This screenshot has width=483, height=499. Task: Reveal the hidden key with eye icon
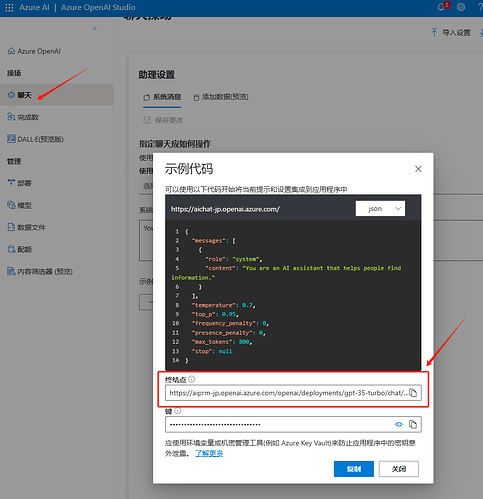(x=399, y=424)
